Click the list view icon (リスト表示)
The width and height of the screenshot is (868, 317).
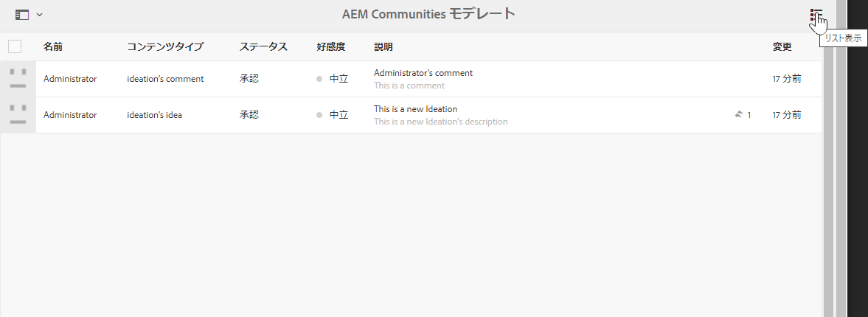pos(816,15)
